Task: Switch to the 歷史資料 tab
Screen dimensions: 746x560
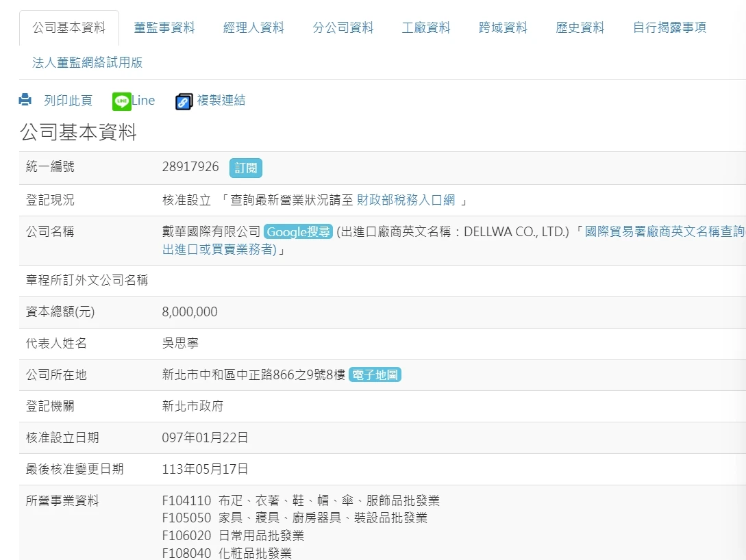Action: pyautogui.click(x=580, y=28)
